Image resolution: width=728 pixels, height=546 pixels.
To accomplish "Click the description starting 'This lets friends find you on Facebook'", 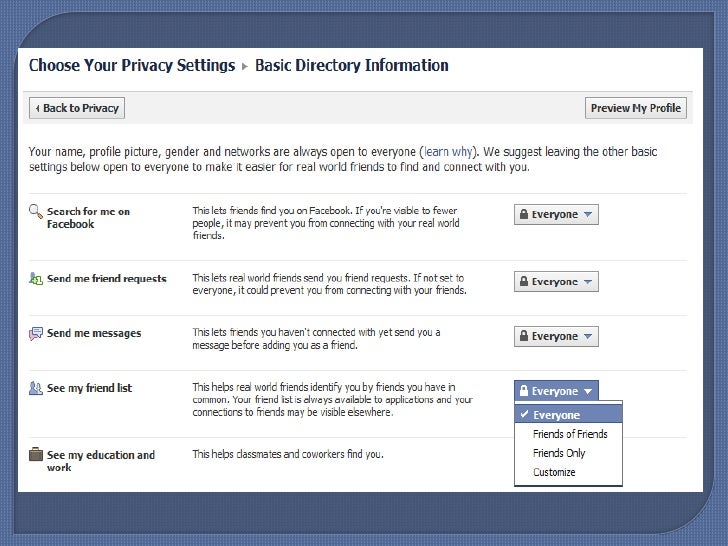I will coord(326,223).
